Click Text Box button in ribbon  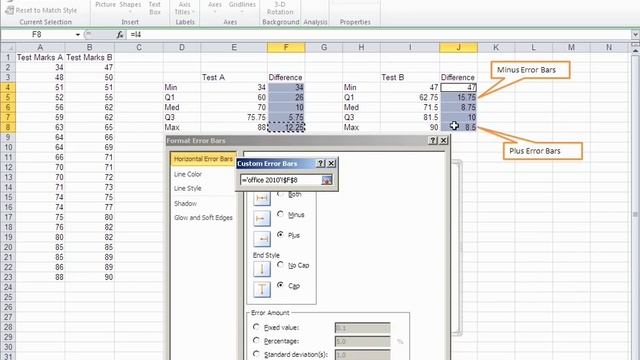coord(155,8)
